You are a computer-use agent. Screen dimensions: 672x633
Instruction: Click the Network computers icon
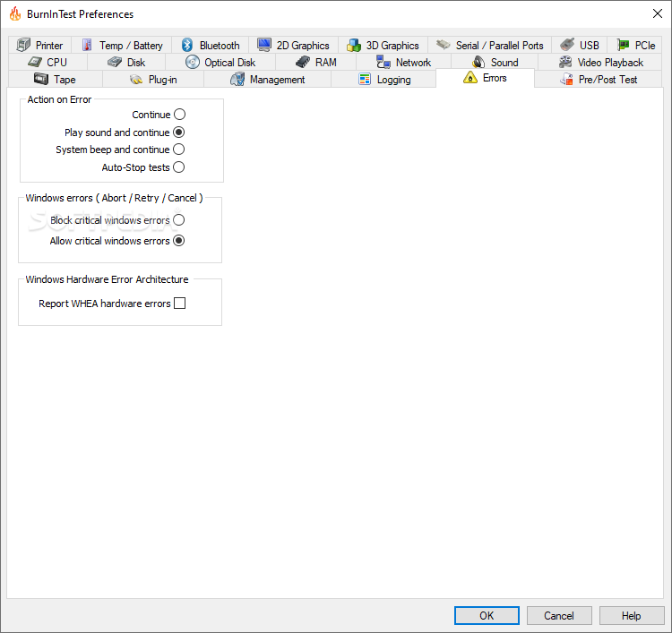383,62
